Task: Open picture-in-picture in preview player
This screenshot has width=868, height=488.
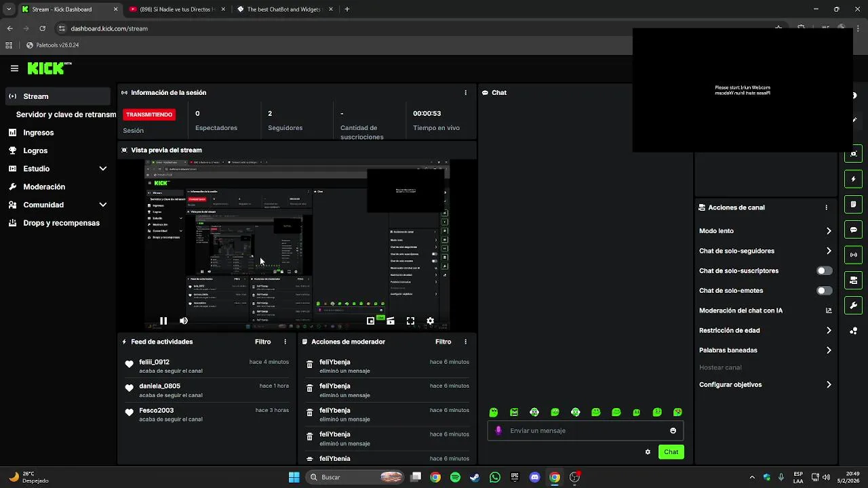Action: (x=371, y=321)
